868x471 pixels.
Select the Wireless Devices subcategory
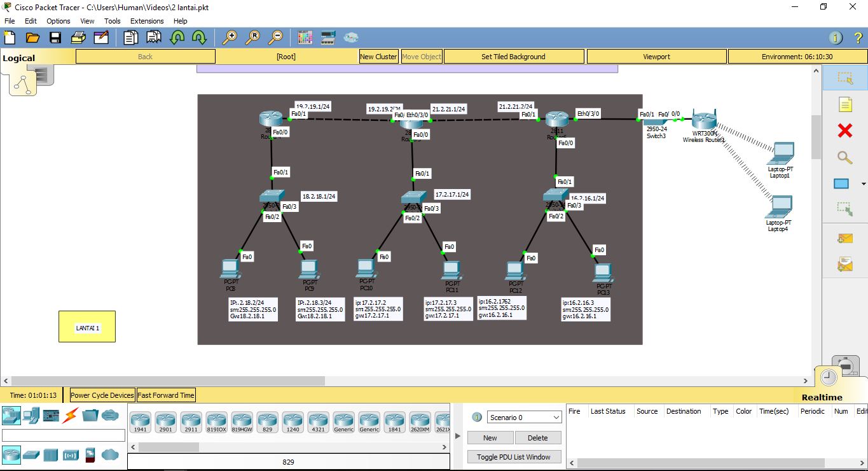pos(70,455)
